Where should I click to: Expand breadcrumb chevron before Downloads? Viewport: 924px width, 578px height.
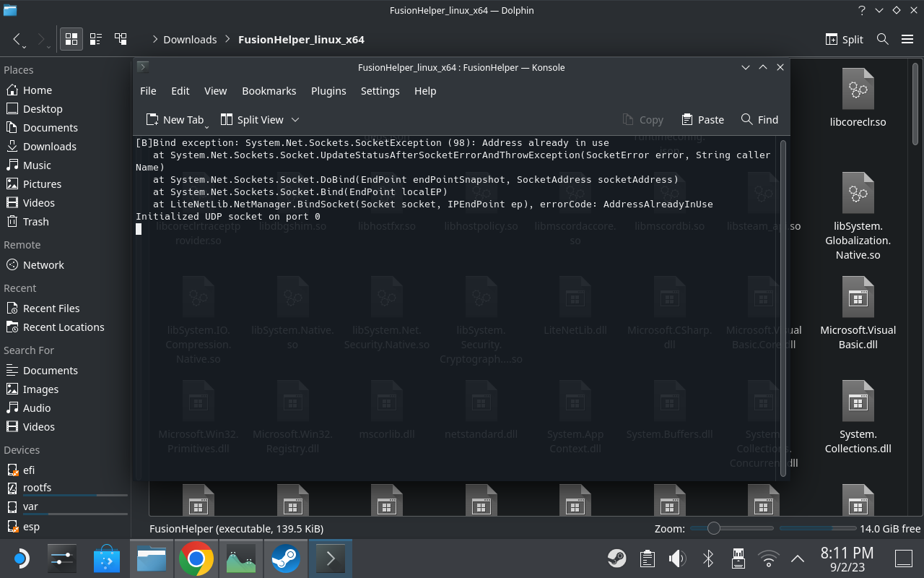point(154,40)
